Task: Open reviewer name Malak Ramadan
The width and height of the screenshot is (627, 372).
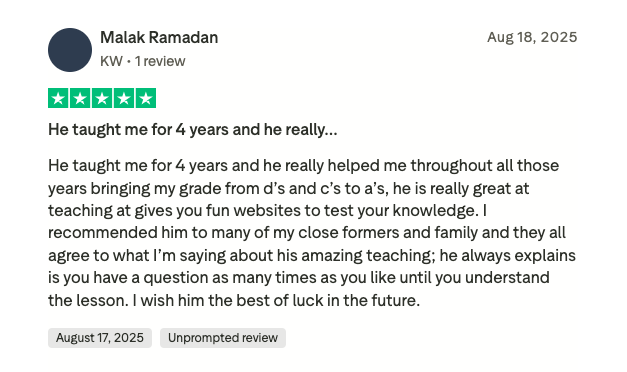Action: (x=159, y=38)
